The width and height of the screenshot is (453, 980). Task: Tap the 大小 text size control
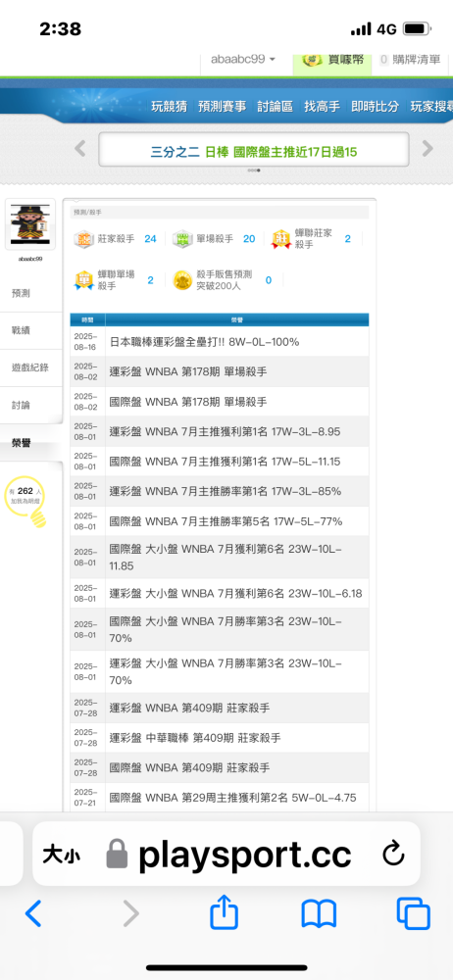(x=62, y=855)
